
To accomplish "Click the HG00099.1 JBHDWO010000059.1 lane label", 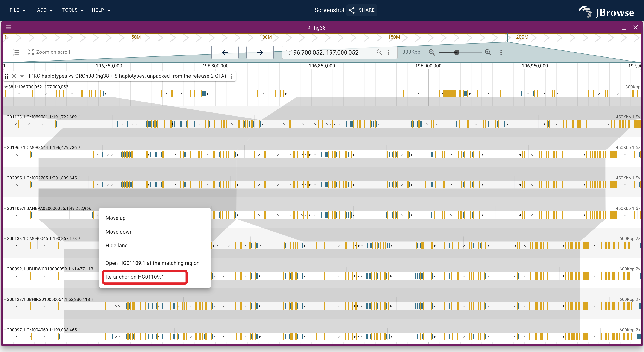I will [48, 269].
